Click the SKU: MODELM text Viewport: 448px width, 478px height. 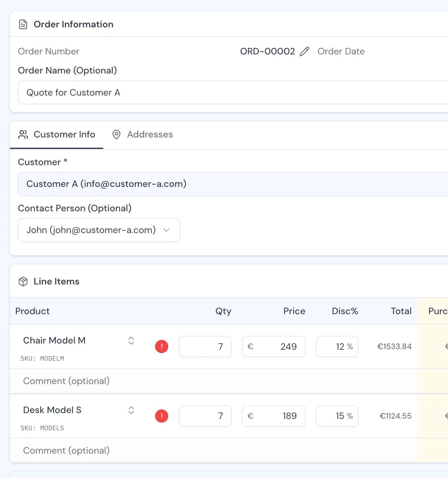(x=42, y=358)
